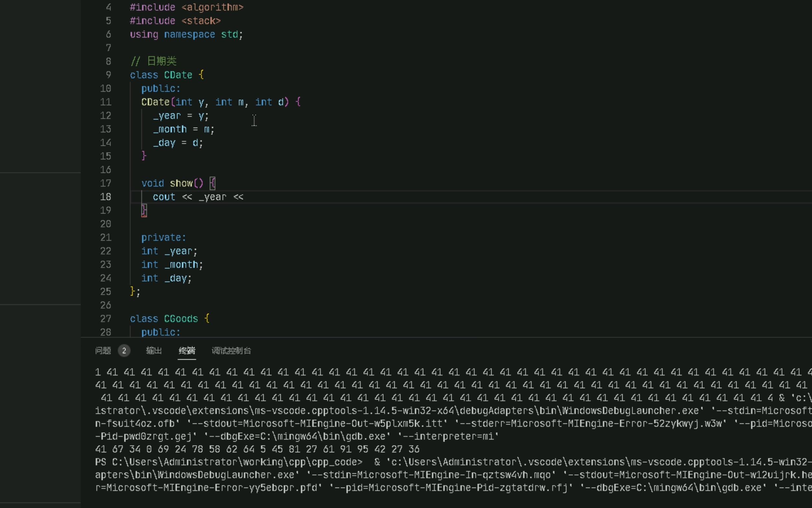
Task: Click line number 18 in the gutter
Action: click(106, 197)
